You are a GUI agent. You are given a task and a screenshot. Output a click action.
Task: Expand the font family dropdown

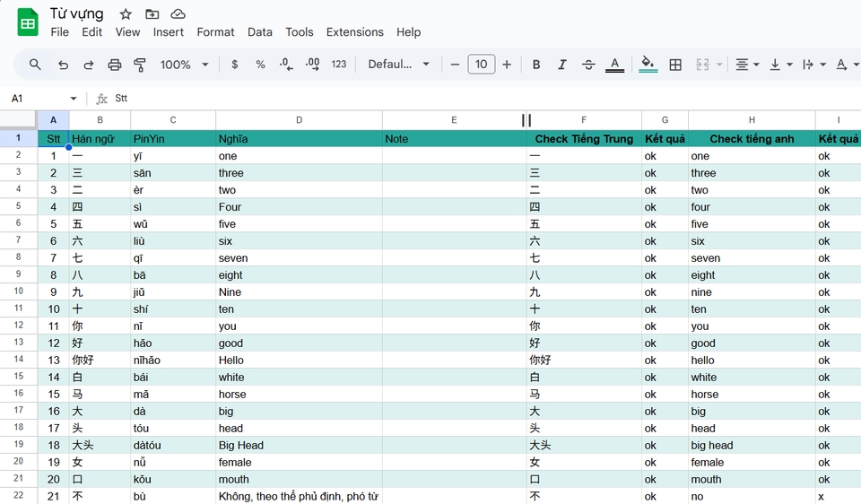[399, 65]
